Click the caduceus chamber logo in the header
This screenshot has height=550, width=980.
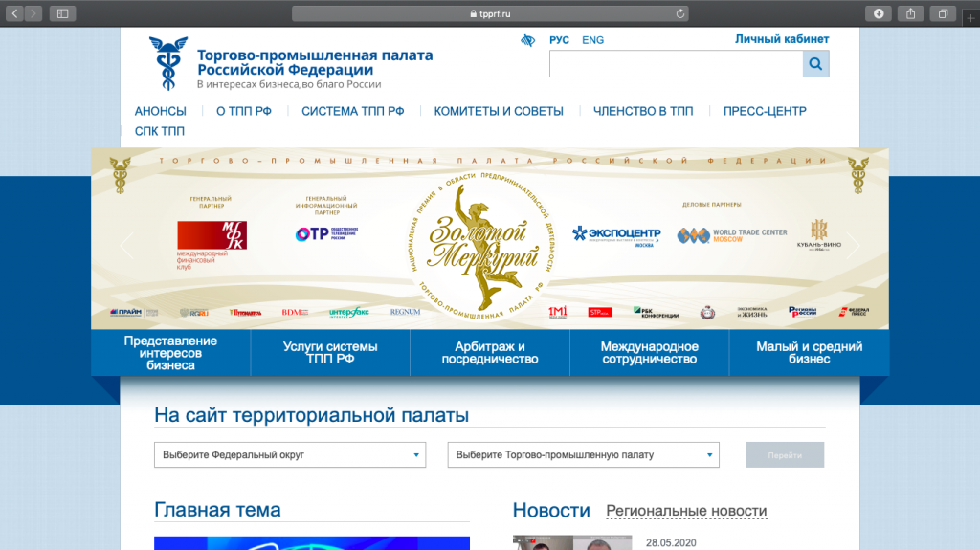[x=167, y=63]
